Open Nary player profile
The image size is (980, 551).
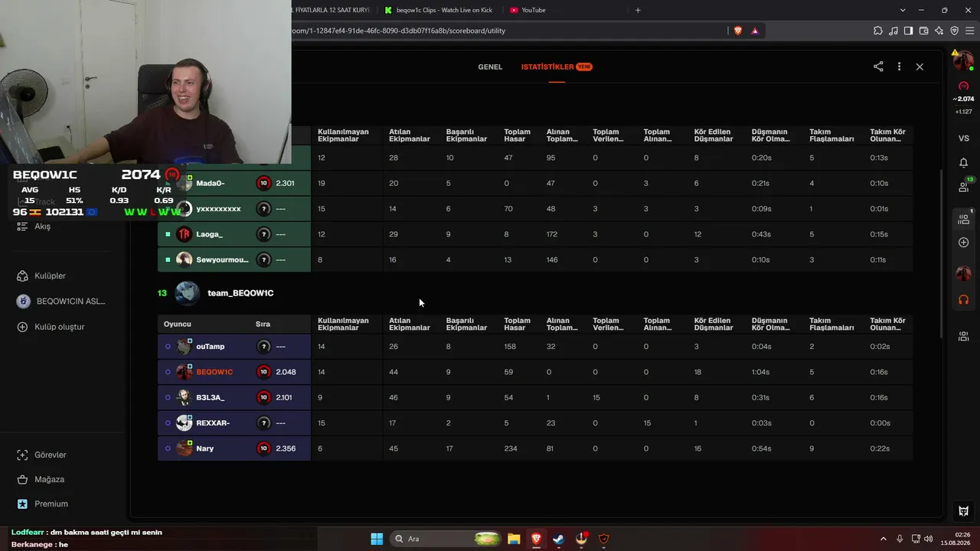(204, 448)
